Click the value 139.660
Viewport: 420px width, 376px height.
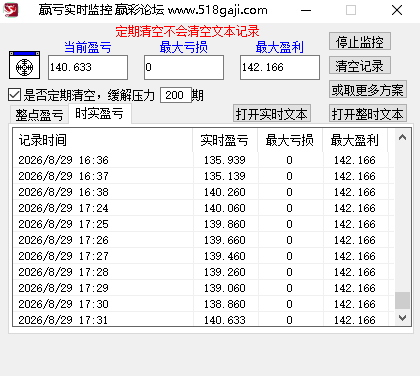click(225, 240)
